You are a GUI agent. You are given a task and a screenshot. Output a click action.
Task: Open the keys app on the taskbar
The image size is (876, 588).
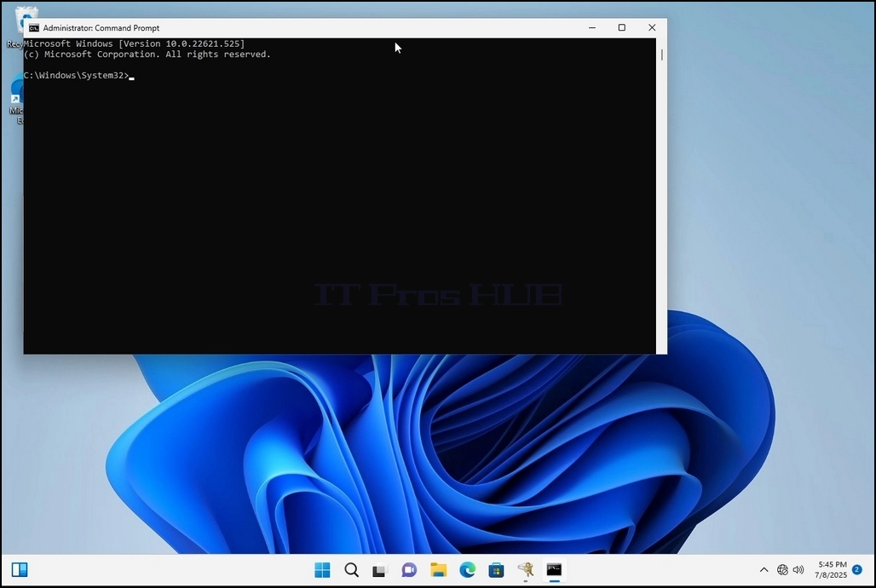point(525,570)
